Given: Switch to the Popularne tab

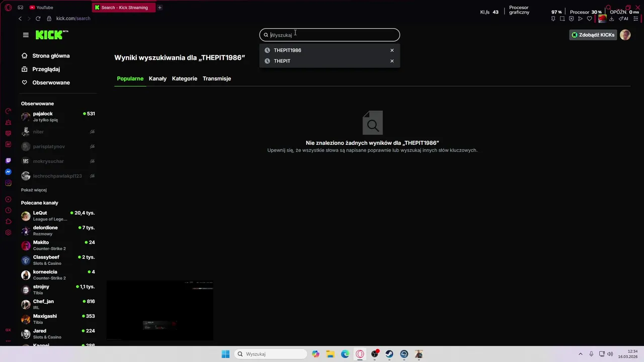Looking at the screenshot, I should (x=130, y=78).
